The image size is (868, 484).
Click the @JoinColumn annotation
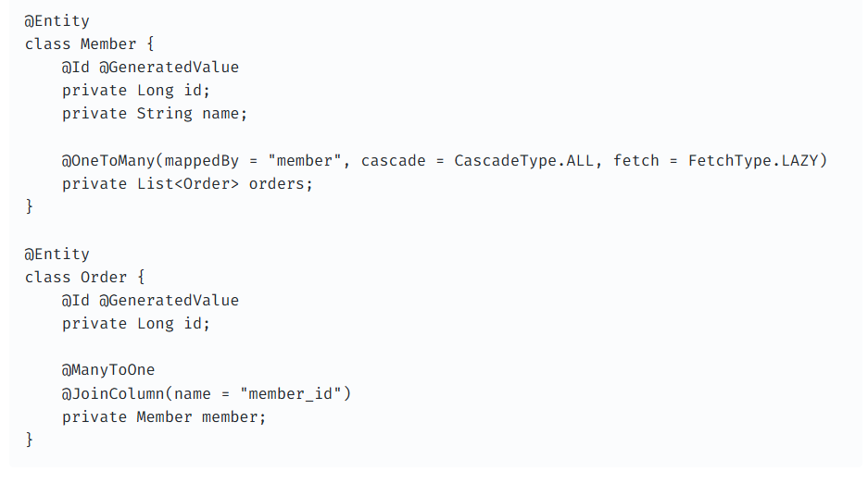113,393
